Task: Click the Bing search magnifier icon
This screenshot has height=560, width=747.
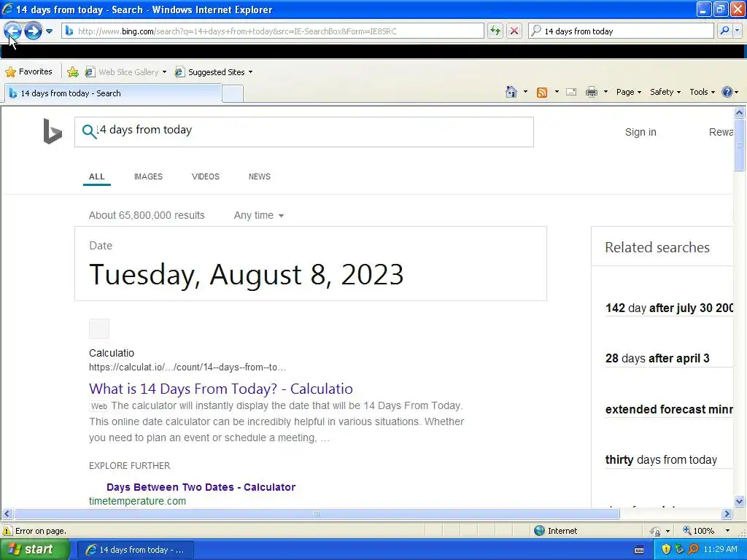Action: click(x=88, y=131)
